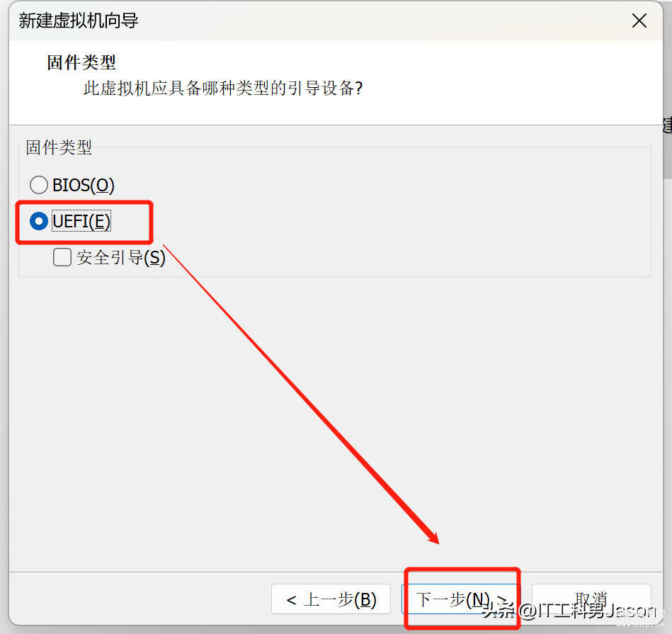Click the greater-than arrow on 下一步 button
The image size is (672, 634).
(502, 599)
